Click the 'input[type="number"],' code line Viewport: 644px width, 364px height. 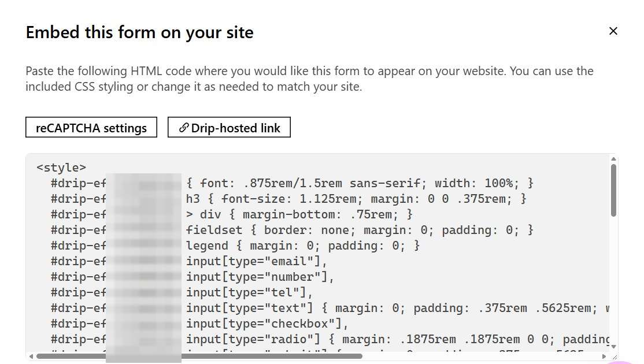coord(193,277)
